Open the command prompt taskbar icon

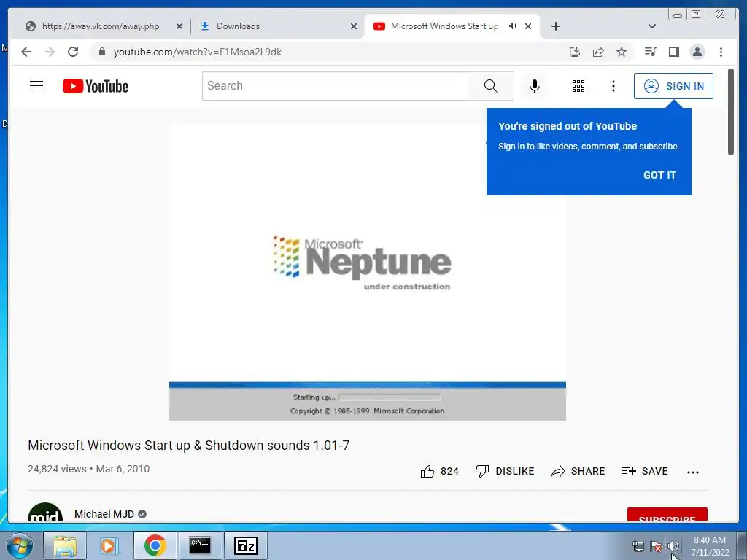(200, 545)
